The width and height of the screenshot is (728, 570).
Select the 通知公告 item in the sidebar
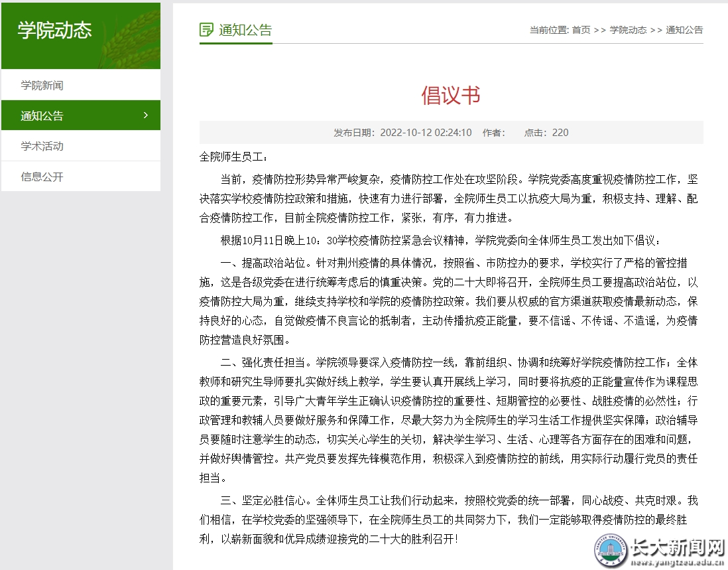click(42, 116)
